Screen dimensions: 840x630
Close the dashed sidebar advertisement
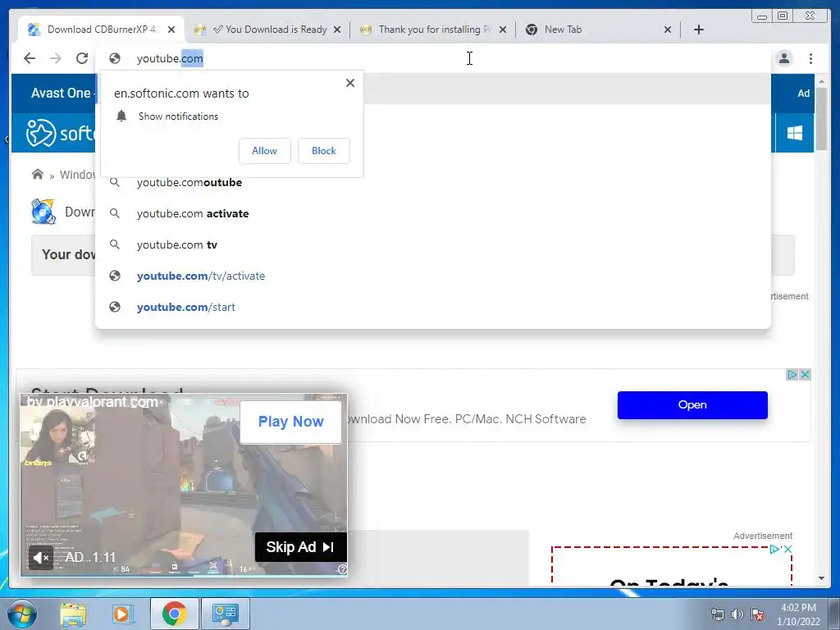tap(787, 549)
